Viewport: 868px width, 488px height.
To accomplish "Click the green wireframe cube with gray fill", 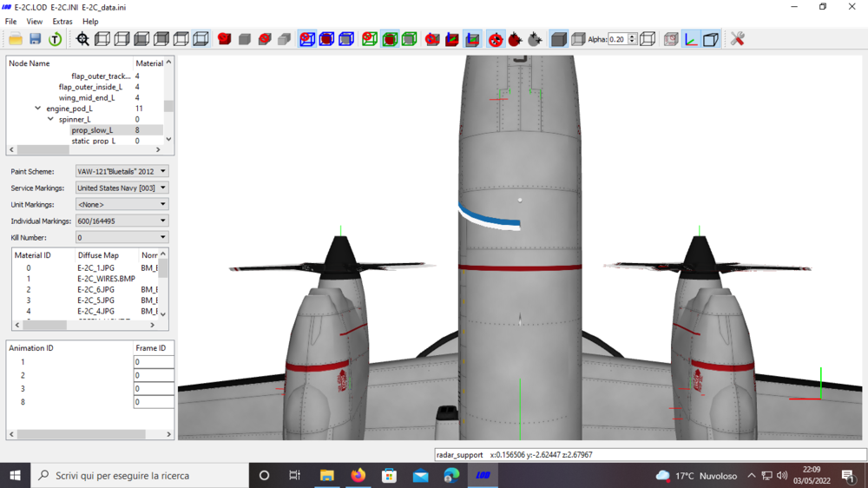I will 410,39.
